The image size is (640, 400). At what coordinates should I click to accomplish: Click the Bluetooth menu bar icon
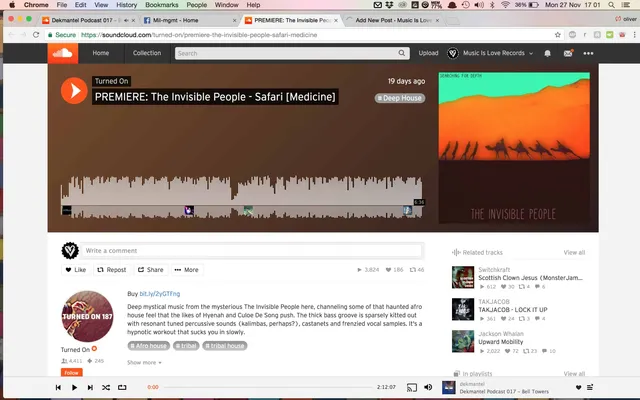(492, 5)
